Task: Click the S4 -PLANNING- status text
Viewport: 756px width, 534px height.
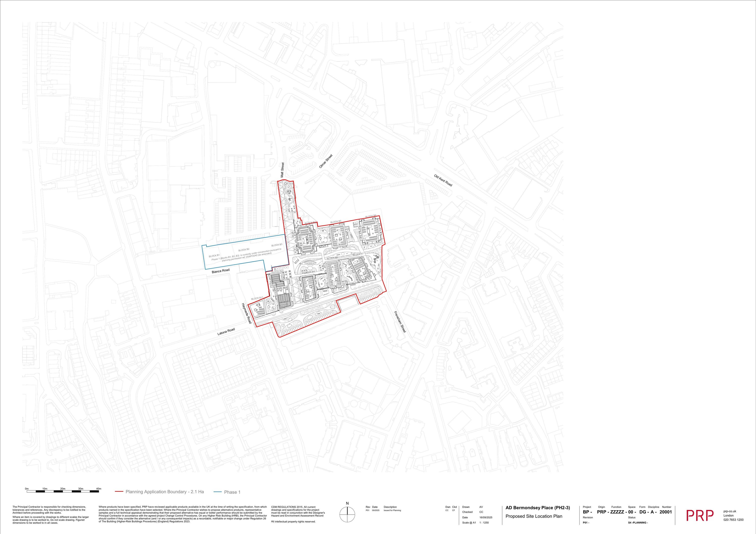Action: pyautogui.click(x=638, y=523)
